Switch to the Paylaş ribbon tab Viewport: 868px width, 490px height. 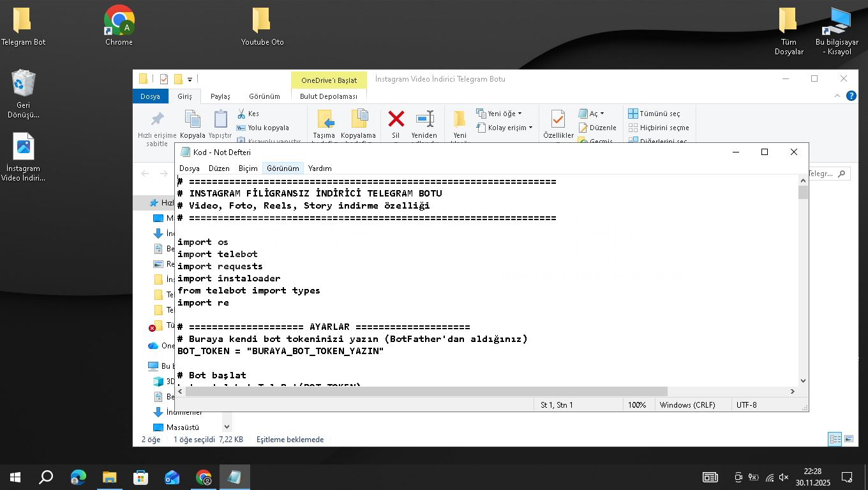click(x=220, y=96)
